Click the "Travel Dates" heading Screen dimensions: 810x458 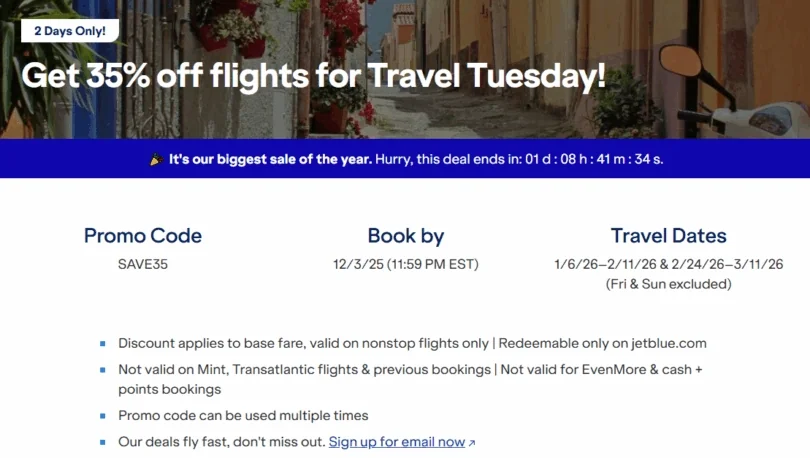pos(668,236)
